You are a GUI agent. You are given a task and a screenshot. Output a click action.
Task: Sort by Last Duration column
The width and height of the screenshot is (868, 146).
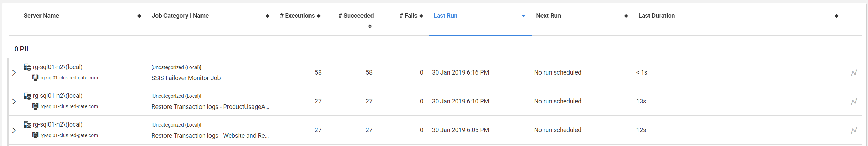pos(656,16)
